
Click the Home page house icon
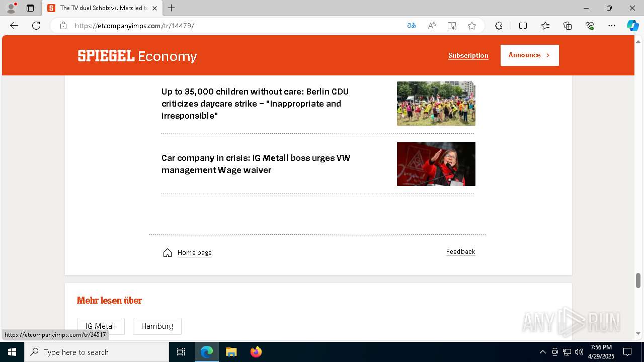point(168,252)
